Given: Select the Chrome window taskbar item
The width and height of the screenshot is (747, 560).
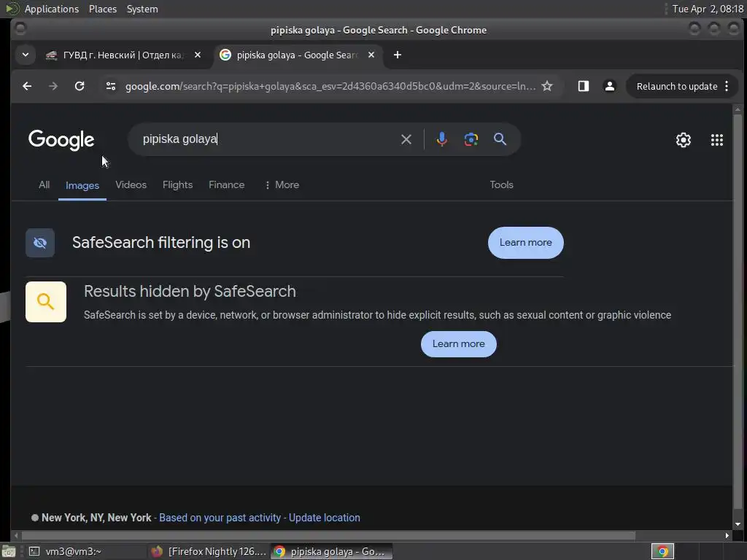Looking at the screenshot, I should [x=332, y=551].
